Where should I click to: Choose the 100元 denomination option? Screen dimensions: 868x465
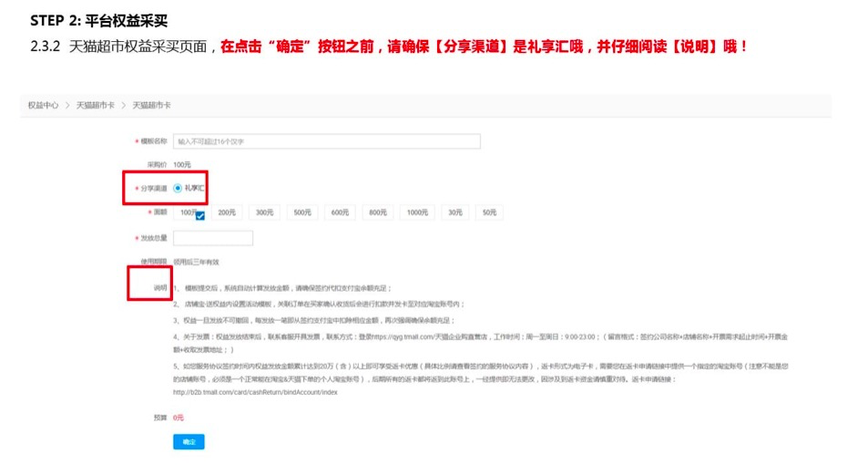(189, 212)
